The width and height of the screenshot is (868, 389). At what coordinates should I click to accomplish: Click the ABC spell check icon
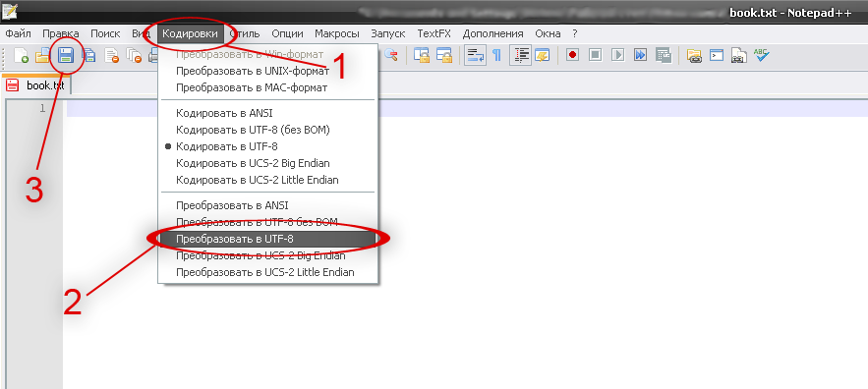tap(762, 55)
